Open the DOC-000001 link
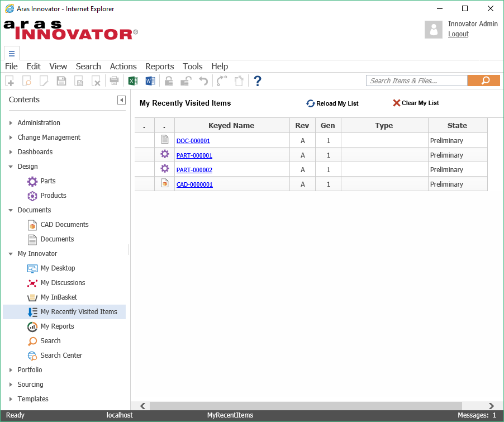The height and width of the screenshot is (422, 504). (x=193, y=141)
